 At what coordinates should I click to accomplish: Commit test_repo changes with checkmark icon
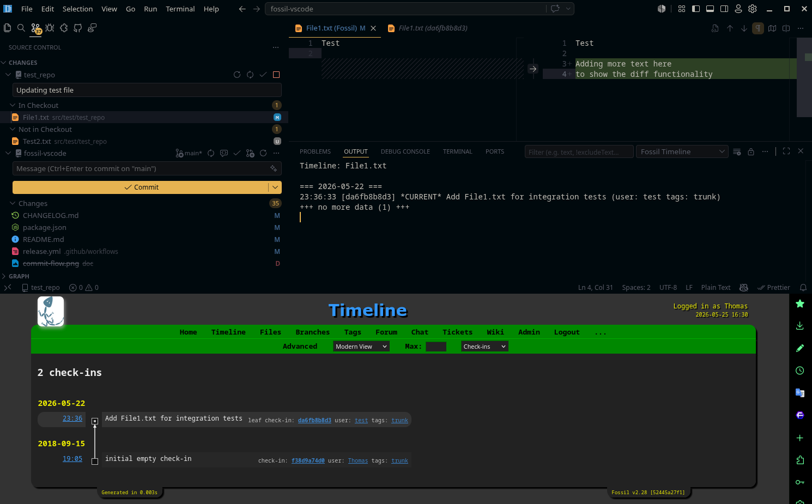(x=263, y=75)
